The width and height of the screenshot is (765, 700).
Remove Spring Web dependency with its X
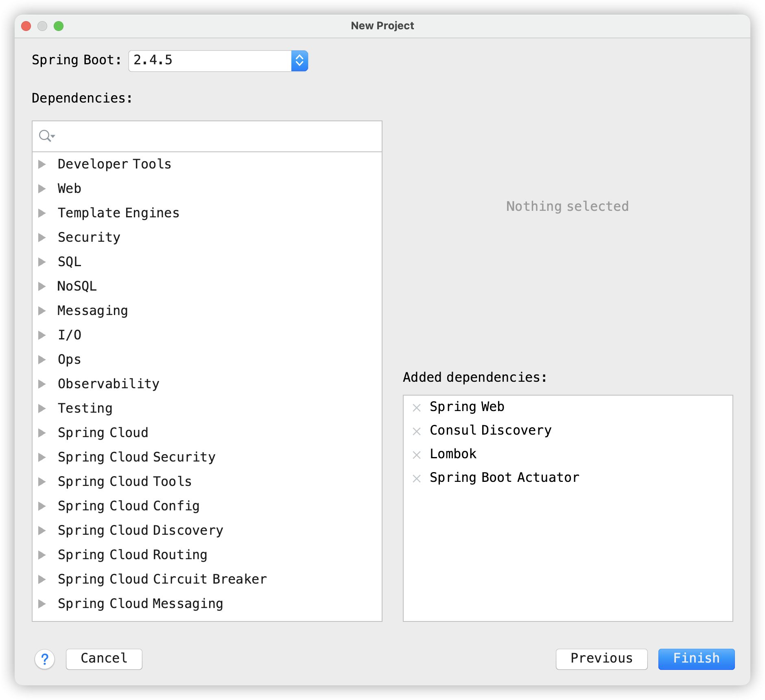pos(416,407)
